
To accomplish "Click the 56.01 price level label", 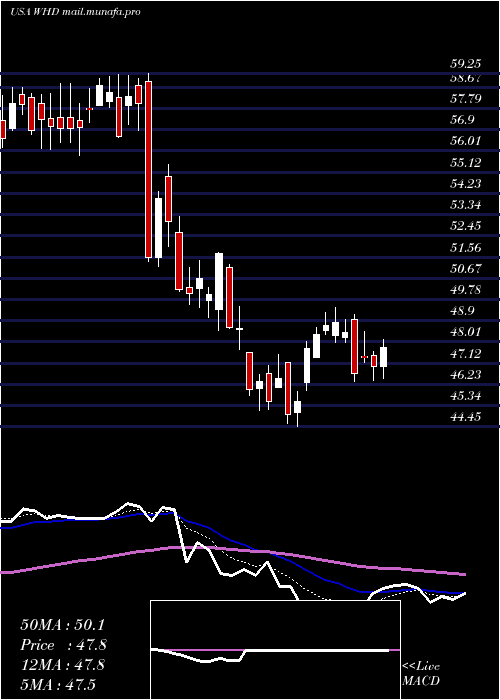I will pyautogui.click(x=466, y=141).
